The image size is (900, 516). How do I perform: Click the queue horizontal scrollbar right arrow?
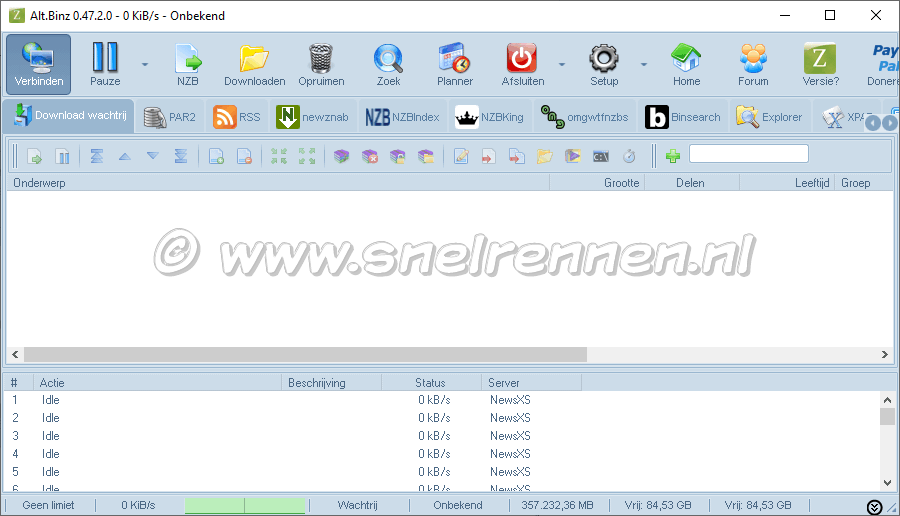[x=885, y=355]
